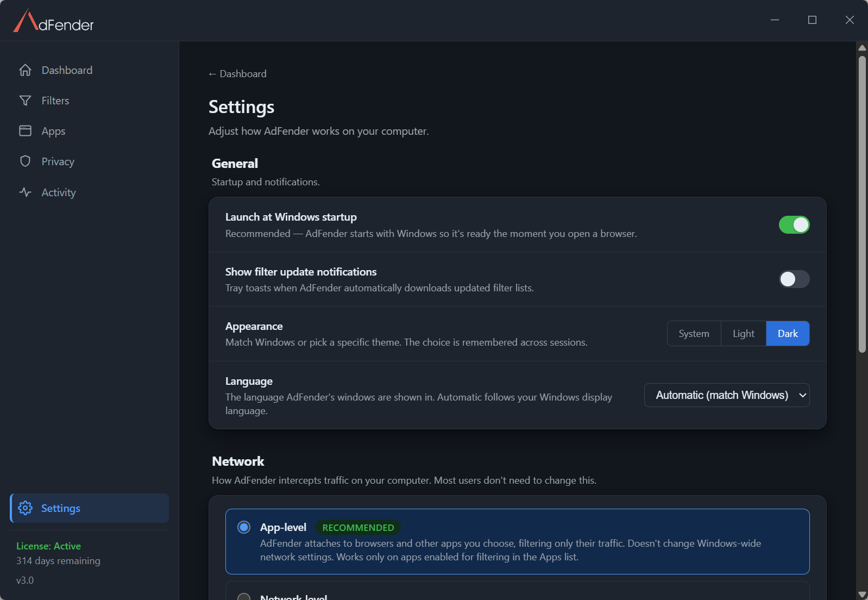The height and width of the screenshot is (600, 868).
Task: Maximize the AdFender window
Action: 812,20
